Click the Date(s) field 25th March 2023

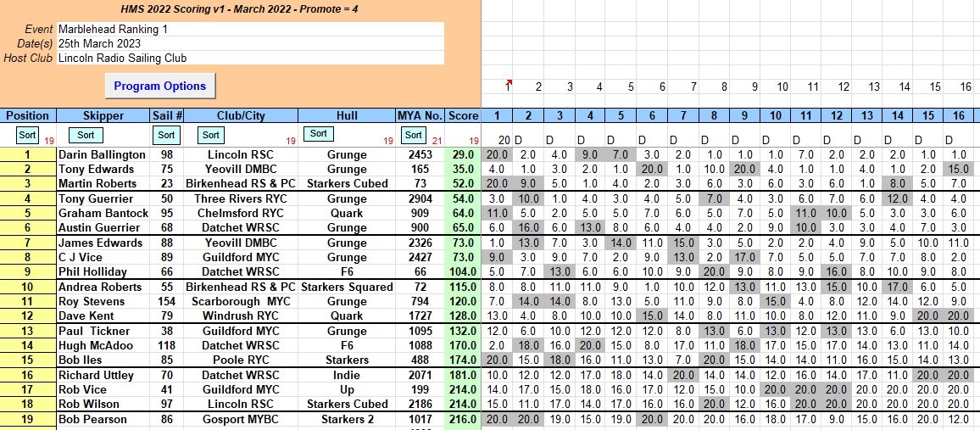[250, 43]
